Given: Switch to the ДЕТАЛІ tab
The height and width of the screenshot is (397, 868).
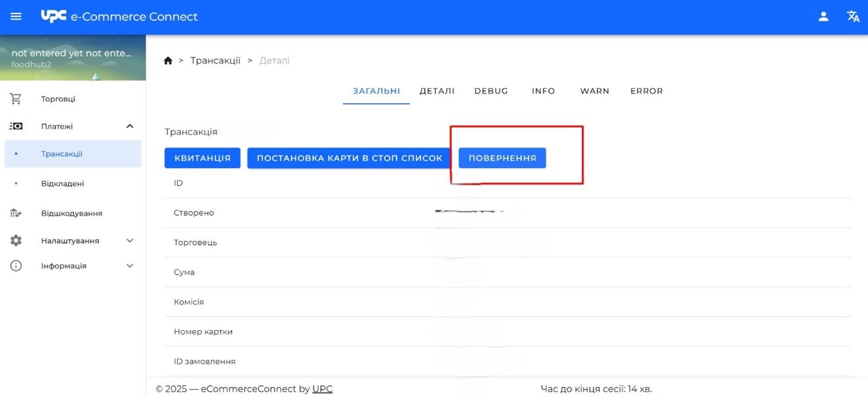Looking at the screenshot, I should coord(437,91).
